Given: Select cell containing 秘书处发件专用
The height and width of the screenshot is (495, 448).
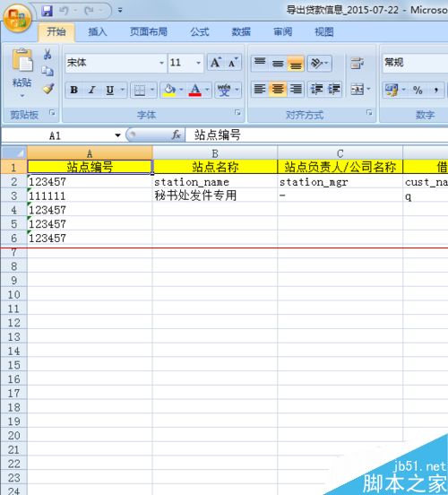Looking at the screenshot, I should (x=215, y=195).
